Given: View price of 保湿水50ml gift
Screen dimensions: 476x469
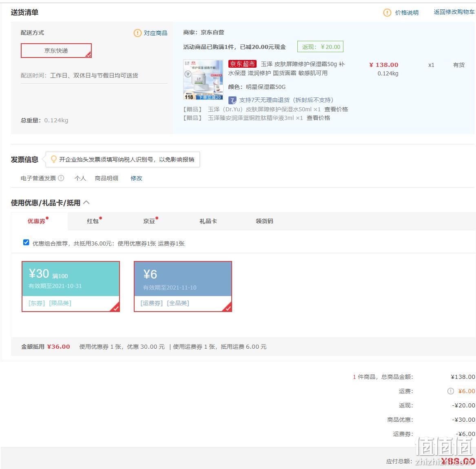Looking at the screenshot, I should point(336,109).
